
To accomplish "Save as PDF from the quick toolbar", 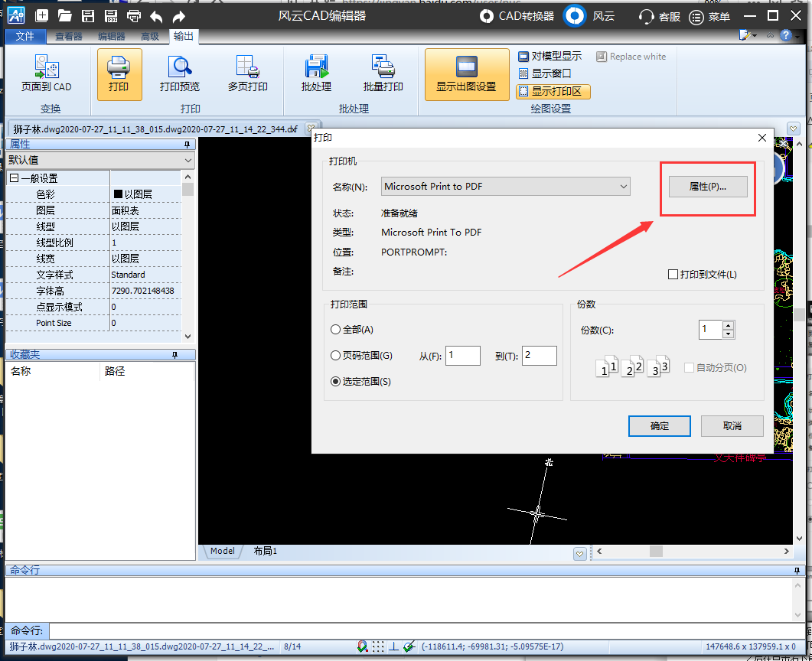I will [111, 15].
